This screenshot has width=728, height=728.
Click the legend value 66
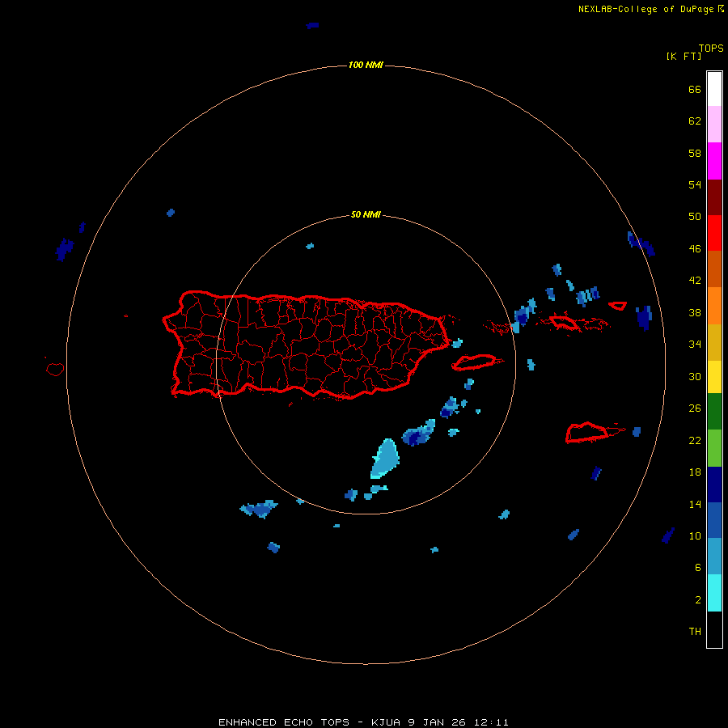695,89
